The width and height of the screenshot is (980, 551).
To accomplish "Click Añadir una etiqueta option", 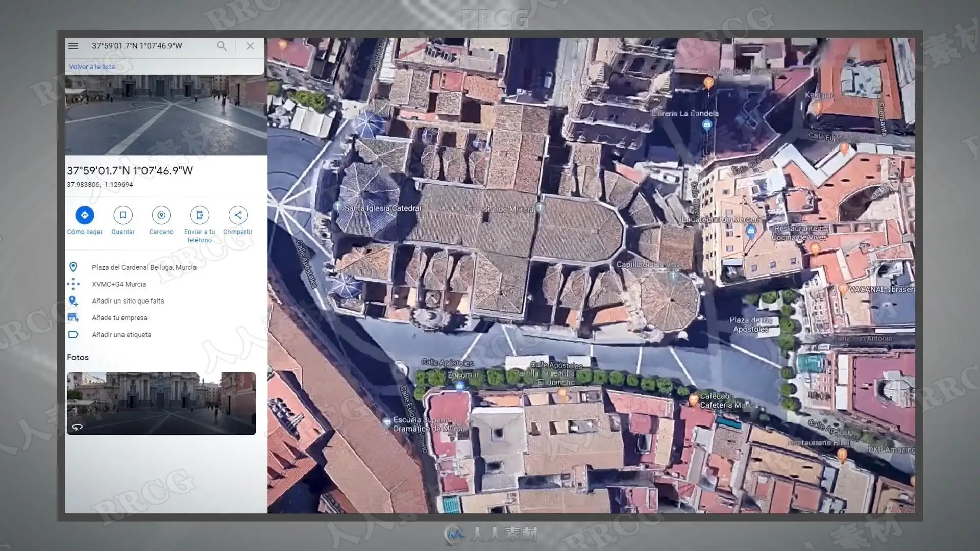I will coord(121,335).
